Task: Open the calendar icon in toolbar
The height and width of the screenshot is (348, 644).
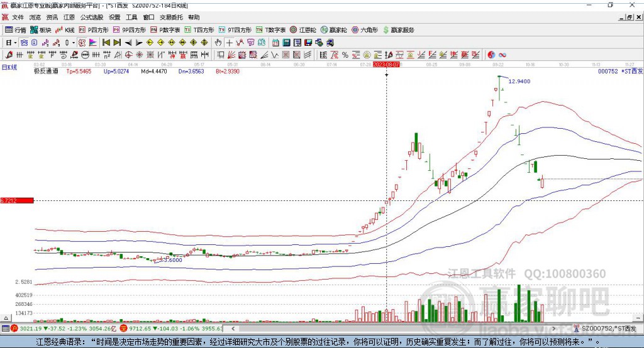Action: click(275, 43)
